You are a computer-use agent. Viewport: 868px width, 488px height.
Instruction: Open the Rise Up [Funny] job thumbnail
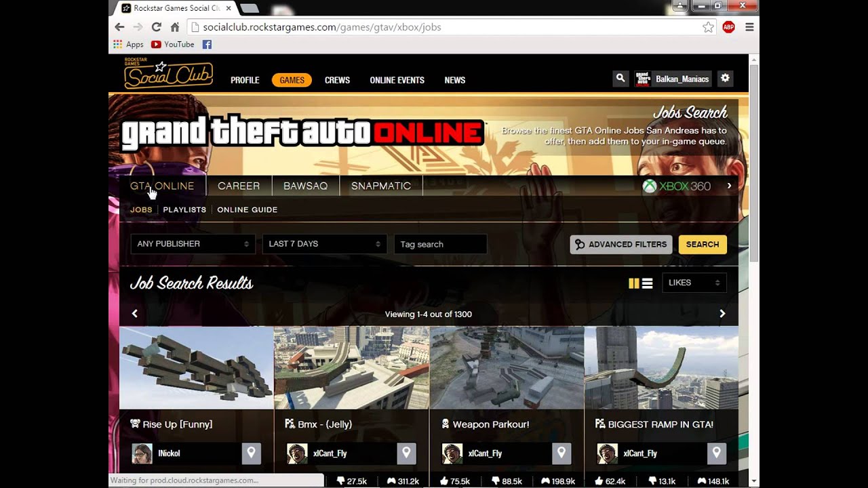coord(197,368)
